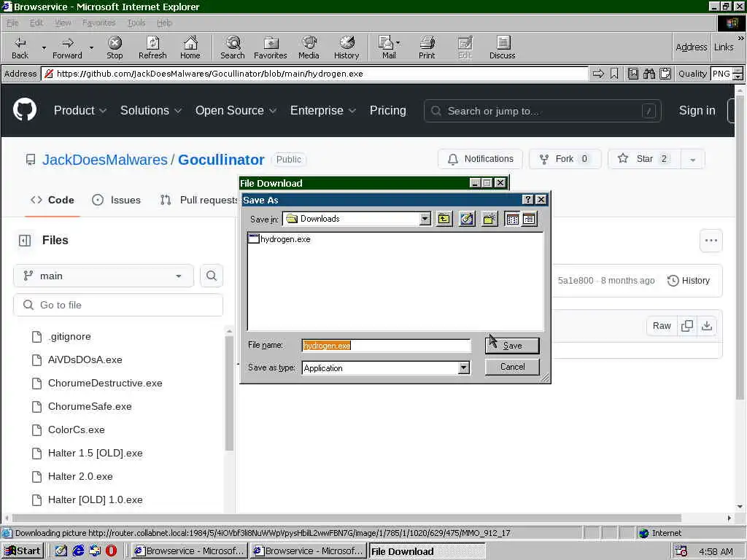Stop page loading with Stop icon
The width and height of the screenshot is (747, 560).
pos(115,47)
